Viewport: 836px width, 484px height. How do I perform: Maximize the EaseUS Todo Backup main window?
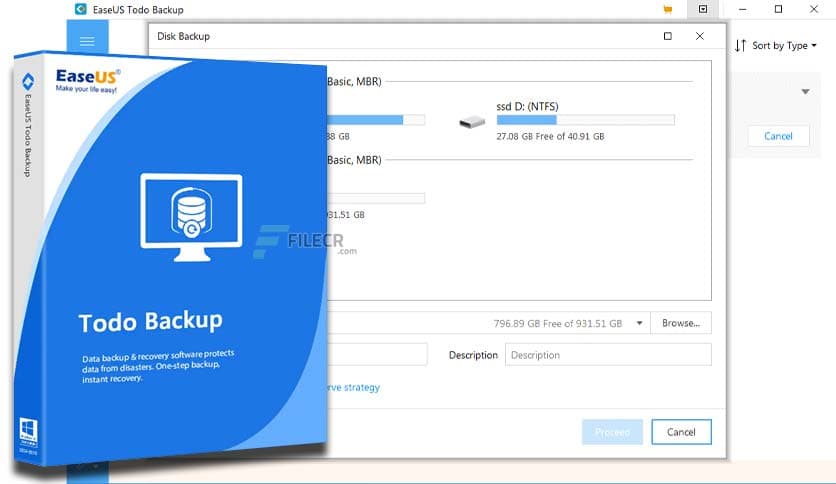(778, 9)
